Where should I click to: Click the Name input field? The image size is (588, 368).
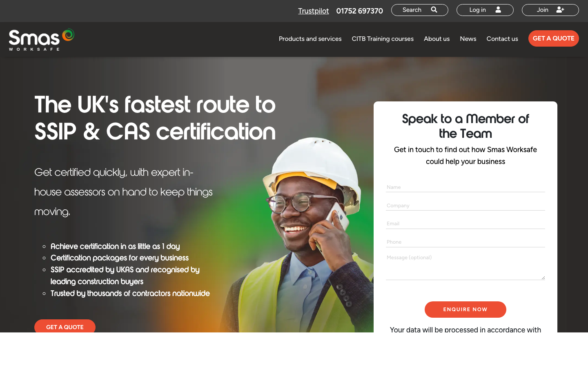465,187
